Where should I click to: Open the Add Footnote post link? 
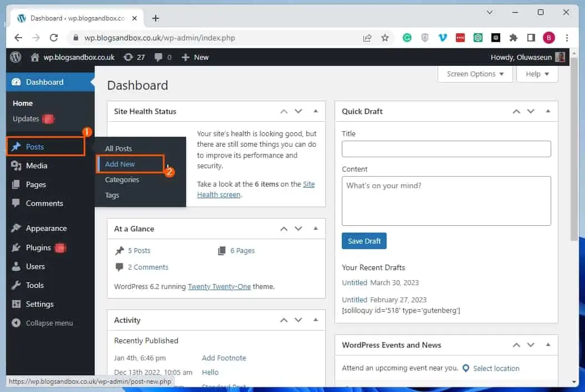click(x=224, y=358)
